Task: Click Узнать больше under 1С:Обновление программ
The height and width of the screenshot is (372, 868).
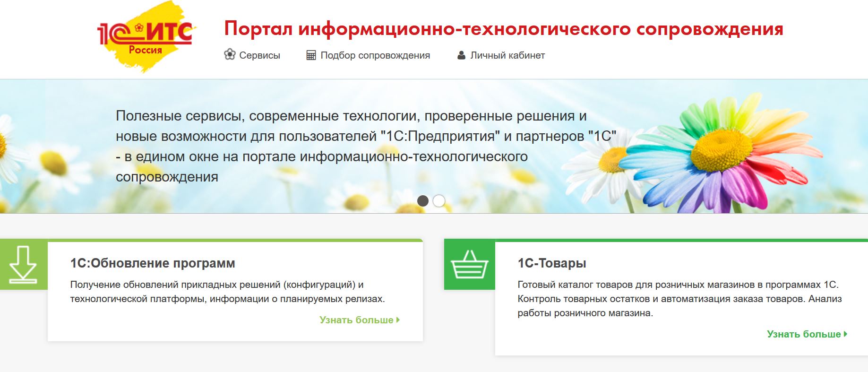Action: [360, 320]
